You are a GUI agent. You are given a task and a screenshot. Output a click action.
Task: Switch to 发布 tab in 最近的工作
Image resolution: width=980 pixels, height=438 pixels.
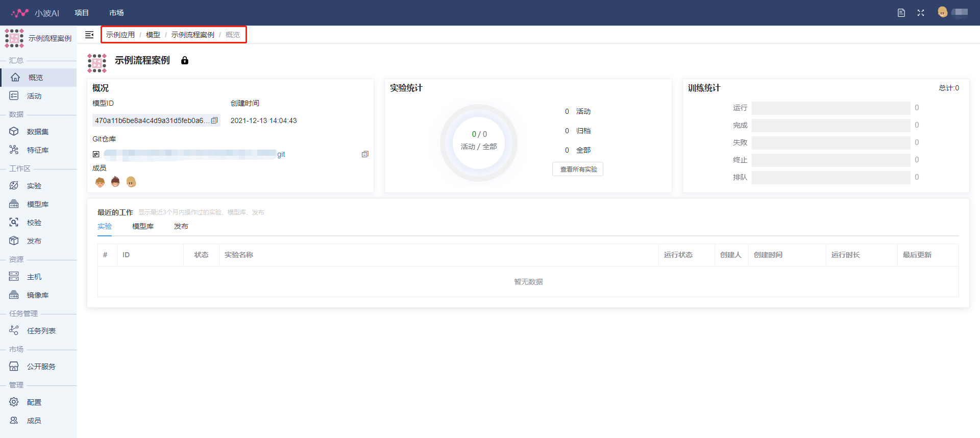181,226
